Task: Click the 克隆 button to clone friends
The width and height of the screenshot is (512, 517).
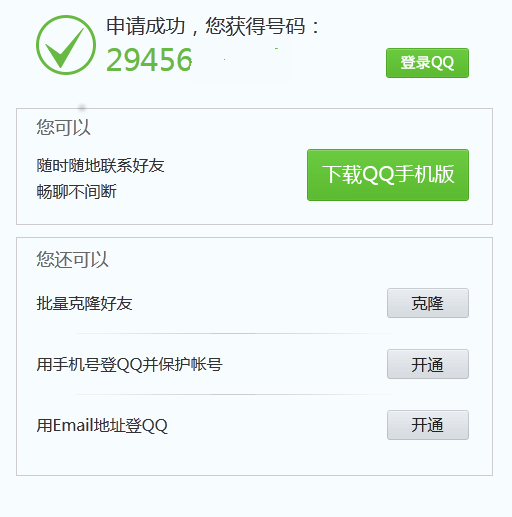Action: (x=428, y=303)
